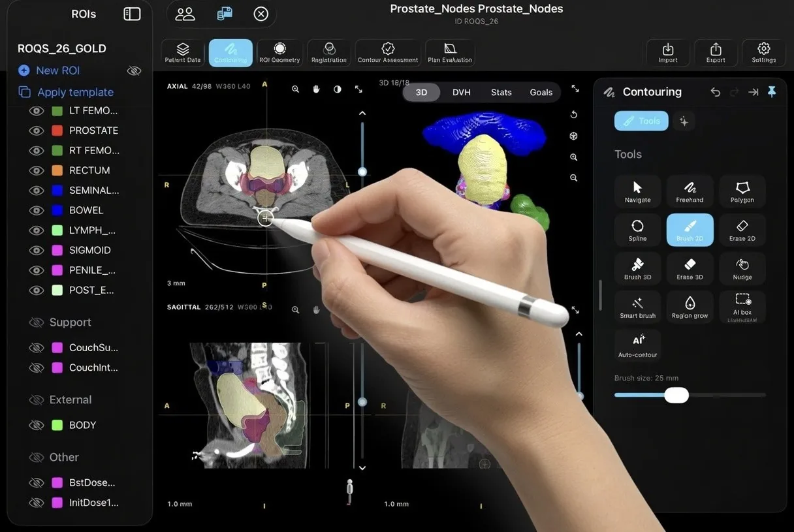The height and width of the screenshot is (532, 794).
Task: Switch to the DVH view tab
Action: click(461, 92)
